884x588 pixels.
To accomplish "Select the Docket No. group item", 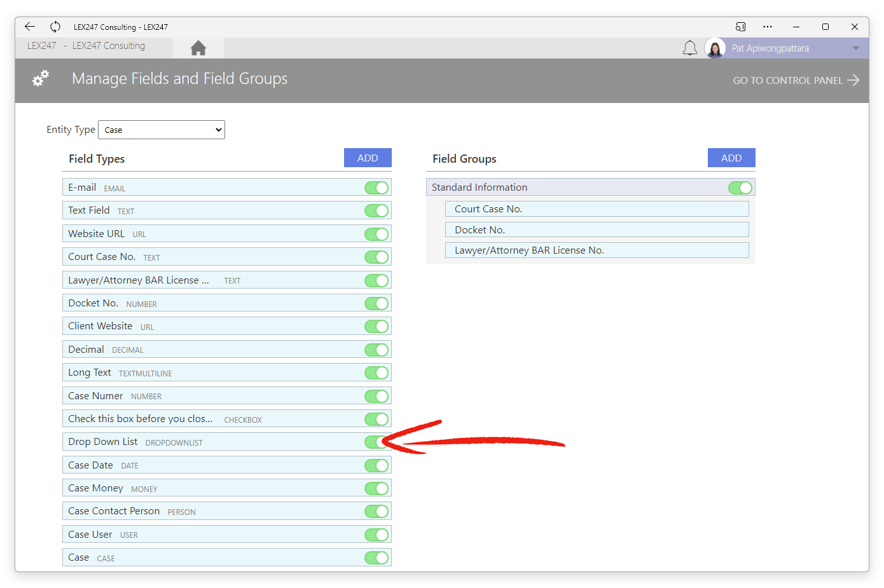I will coord(597,229).
